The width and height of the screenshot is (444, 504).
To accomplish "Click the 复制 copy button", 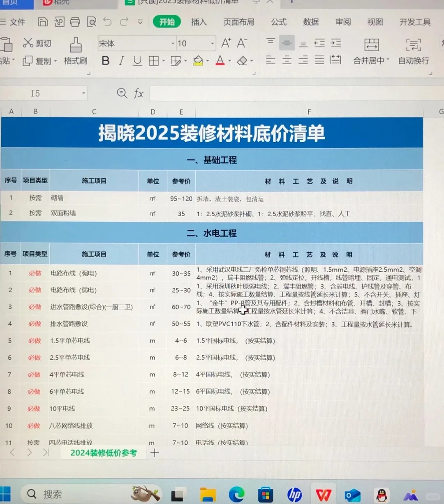I will click(x=39, y=61).
